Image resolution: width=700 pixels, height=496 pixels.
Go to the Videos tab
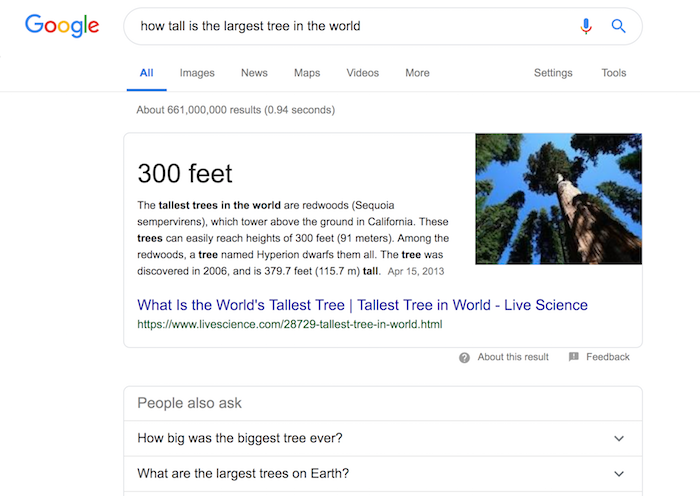pyautogui.click(x=362, y=73)
